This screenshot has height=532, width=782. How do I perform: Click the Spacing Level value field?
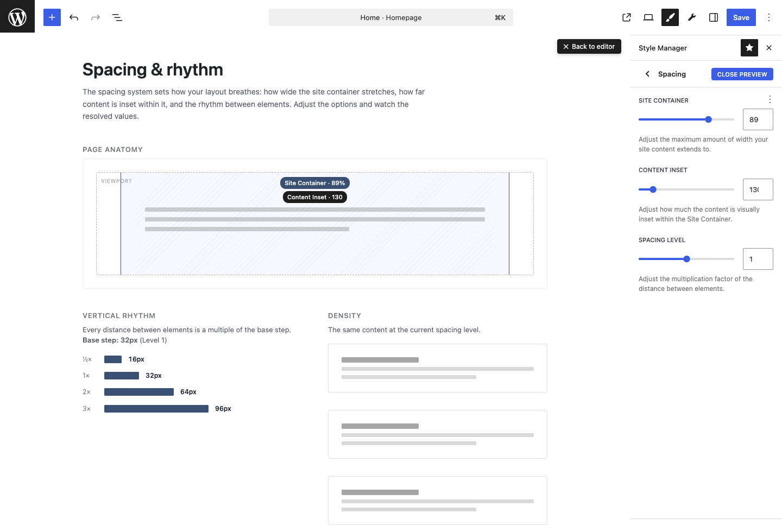pyautogui.click(x=758, y=259)
